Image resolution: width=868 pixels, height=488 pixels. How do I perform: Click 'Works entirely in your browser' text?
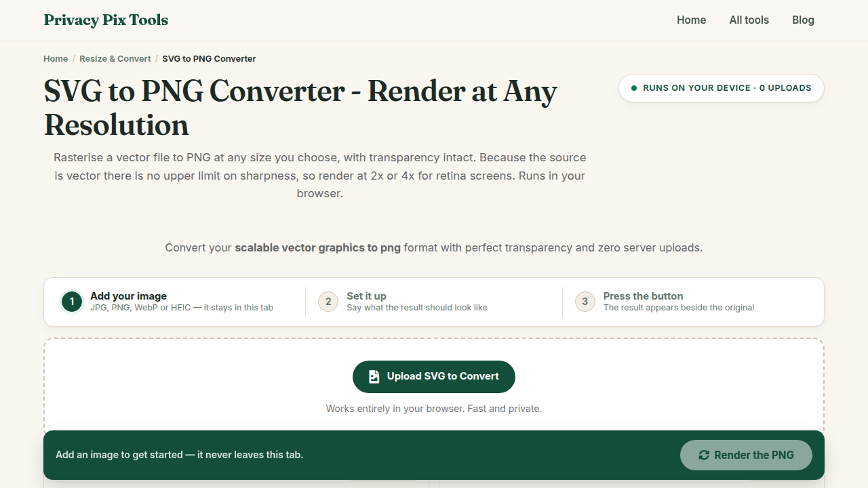pos(434,409)
